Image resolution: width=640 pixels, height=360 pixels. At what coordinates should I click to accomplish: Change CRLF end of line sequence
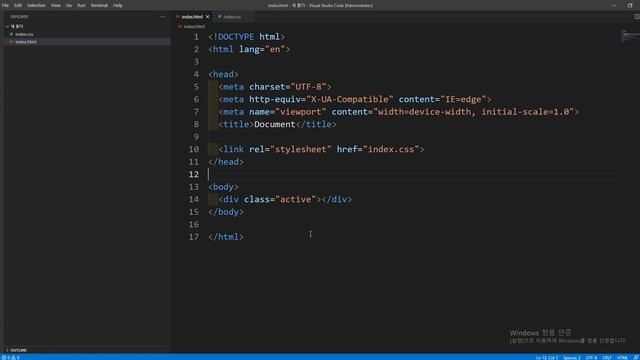[x=607, y=357]
